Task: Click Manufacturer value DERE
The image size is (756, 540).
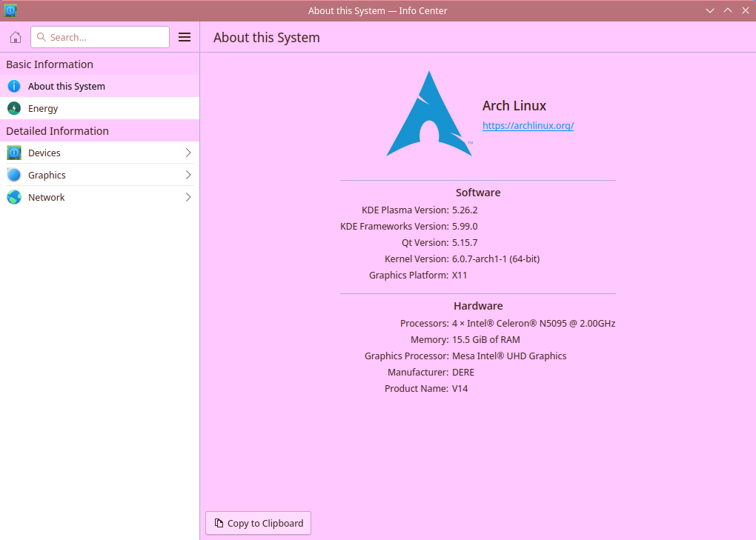Action: (x=463, y=373)
